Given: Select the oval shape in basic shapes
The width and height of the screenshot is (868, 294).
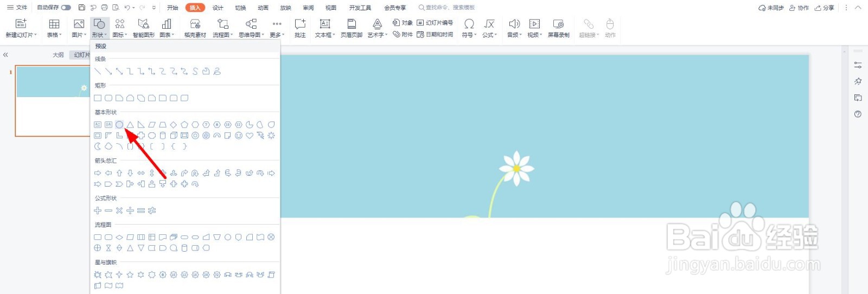Looking at the screenshot, I should [x=119, y=125].
